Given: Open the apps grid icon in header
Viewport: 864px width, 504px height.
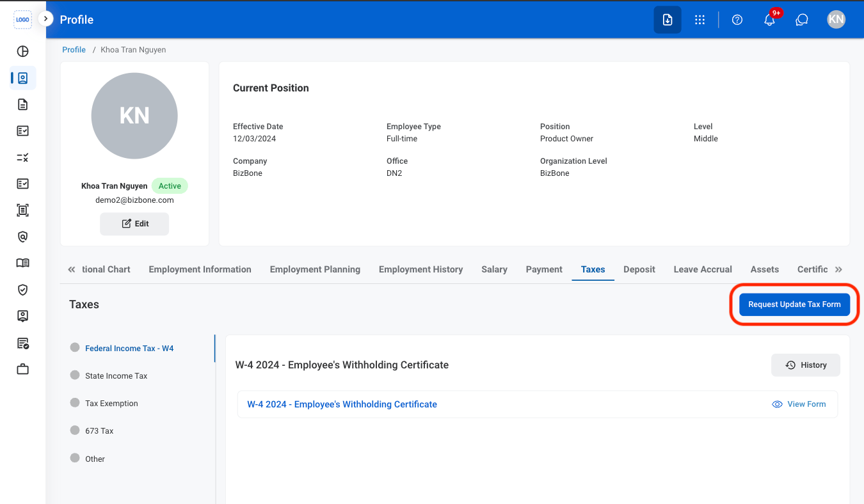Looking at the screenshot, I should tap(700, 20).
